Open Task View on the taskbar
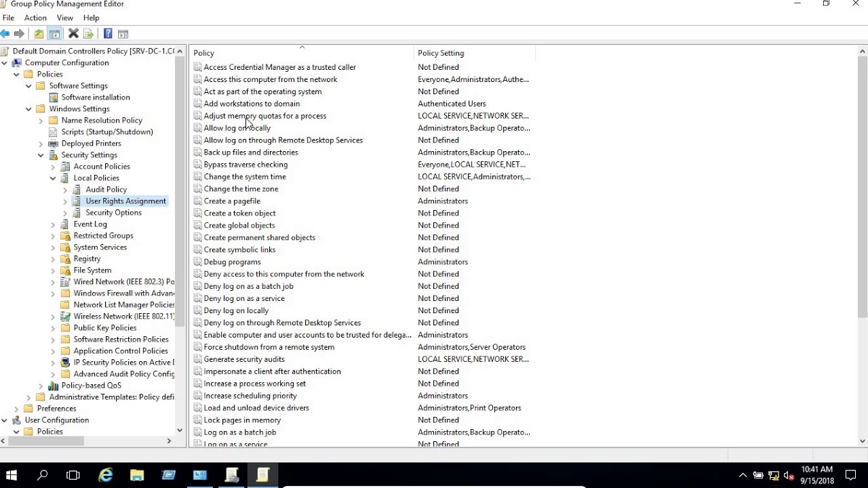Viewport: 868px width, 488px height. (x=73, y=475)
